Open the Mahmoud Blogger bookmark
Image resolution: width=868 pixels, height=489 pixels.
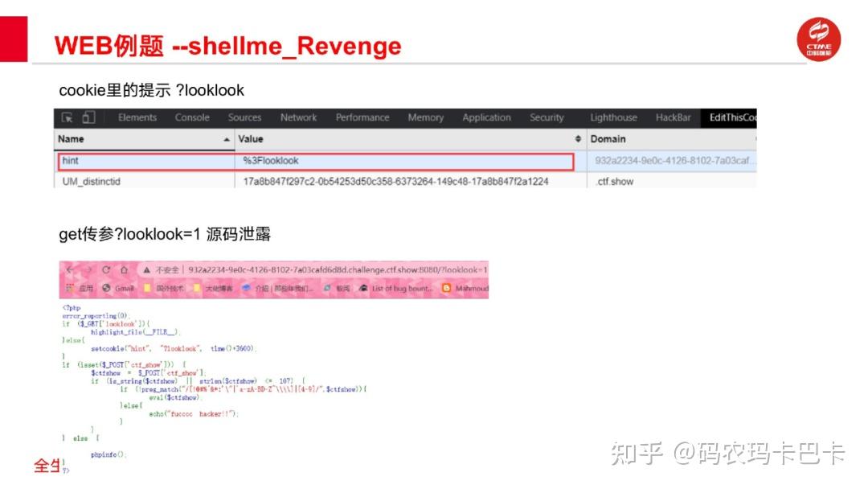pos(465,288)
